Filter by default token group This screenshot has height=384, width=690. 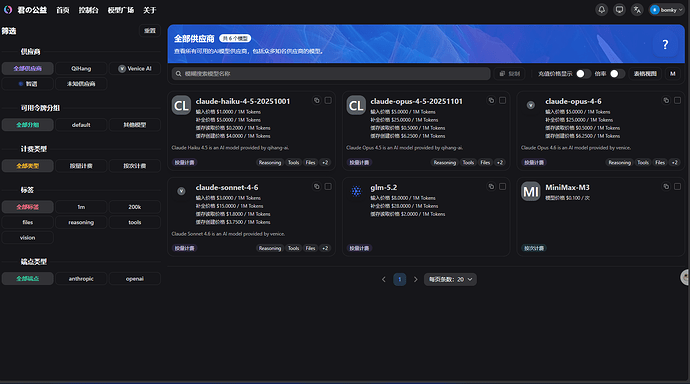click(x=81, y=125)
